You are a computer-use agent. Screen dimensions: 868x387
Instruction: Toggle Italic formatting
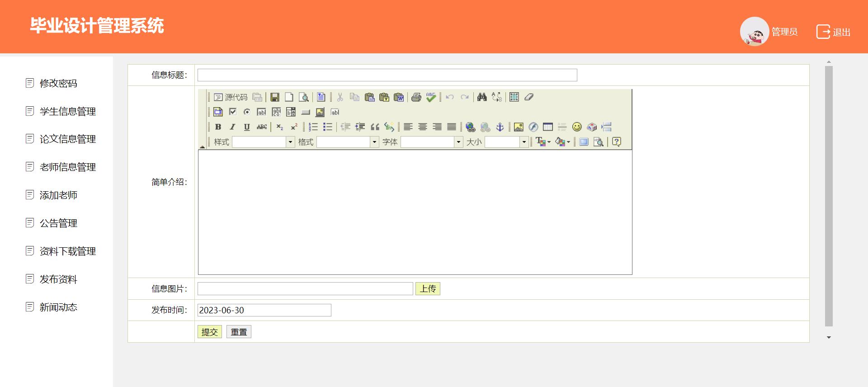tap(232, 127)
